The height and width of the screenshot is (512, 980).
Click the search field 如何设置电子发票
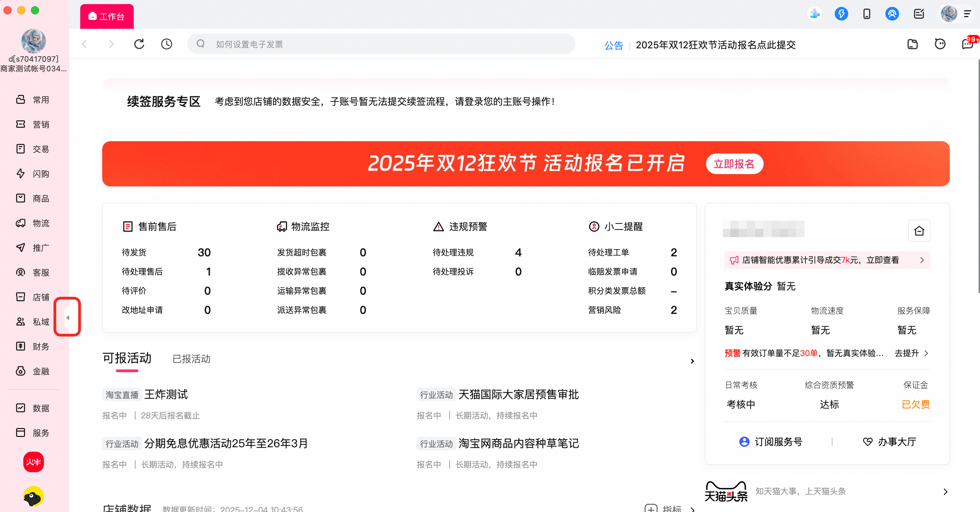pos(381,44)
